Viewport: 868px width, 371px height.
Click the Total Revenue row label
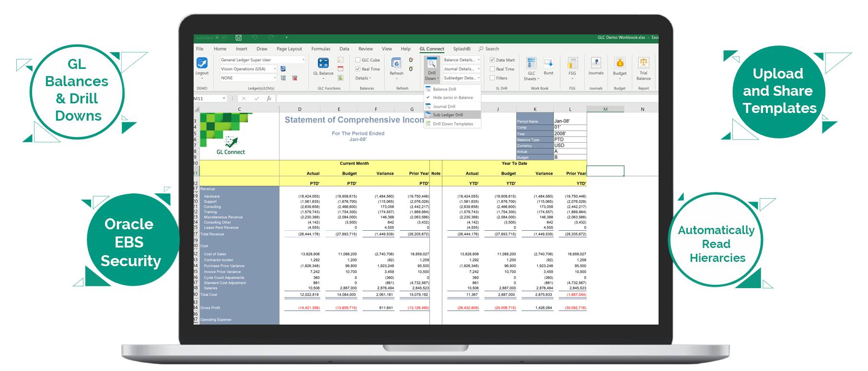[212, 234]
